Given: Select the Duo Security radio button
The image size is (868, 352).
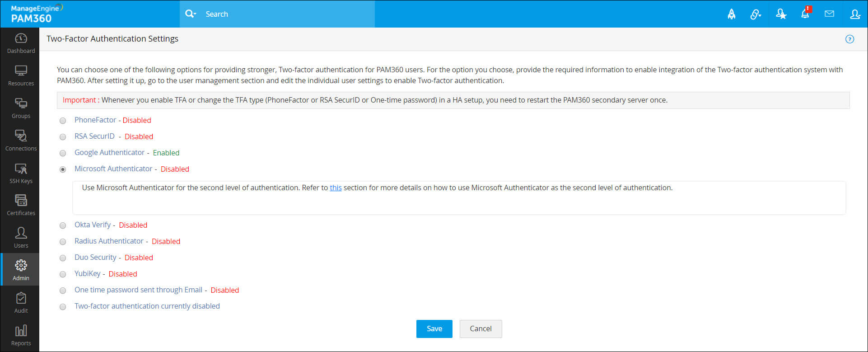Looking at the screenshot, I should point(63,258).
